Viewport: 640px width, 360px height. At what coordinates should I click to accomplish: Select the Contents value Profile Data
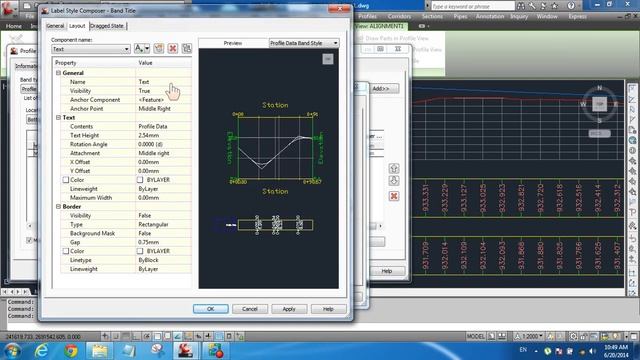point(163,127)
